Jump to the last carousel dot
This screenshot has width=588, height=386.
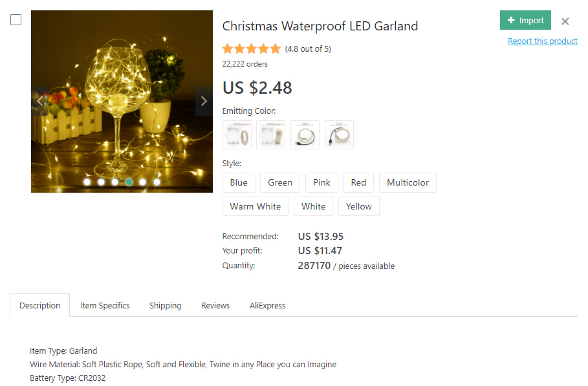157,182
